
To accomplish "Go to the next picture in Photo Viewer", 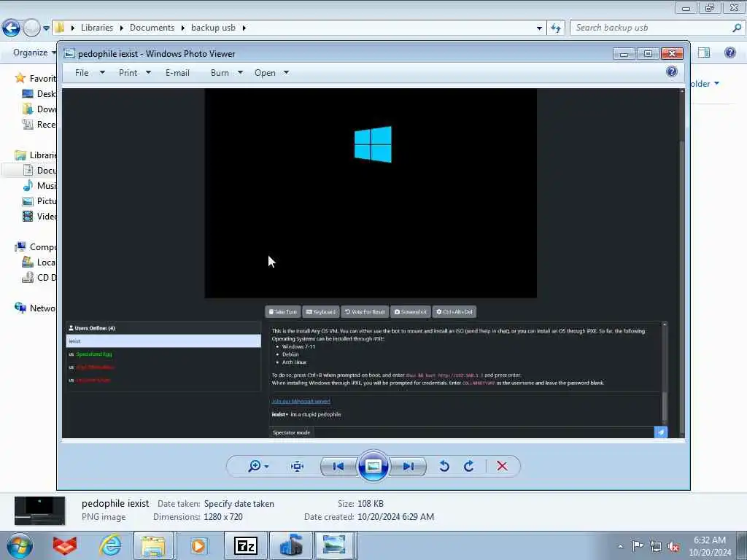I will coord(408,466).
